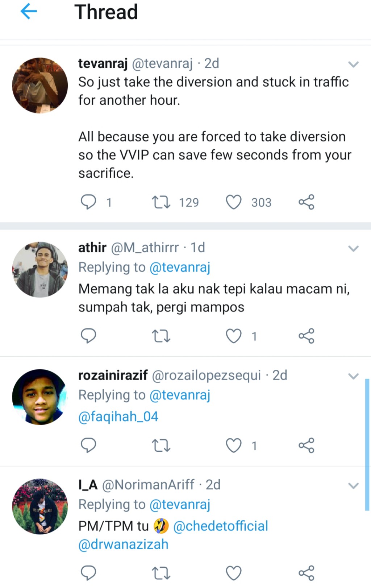Like tevanraj's tweet with 303 likes
This screenshot has height=588, width=371.
click(x=234, y=202)
